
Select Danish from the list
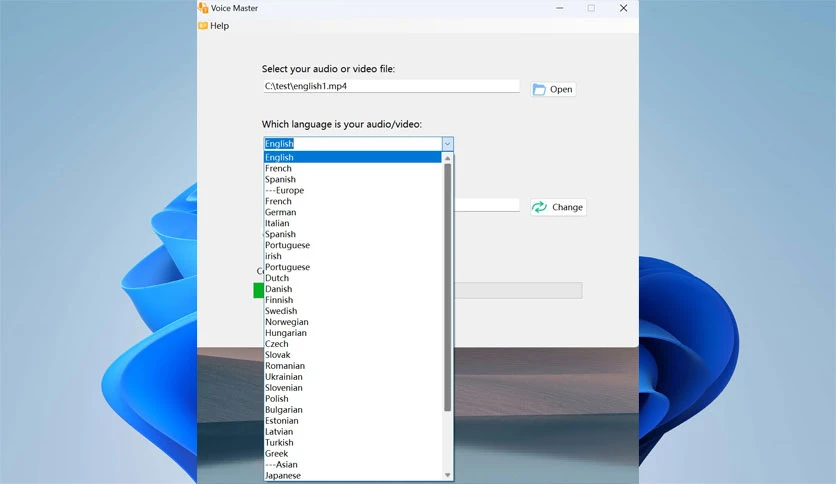(353, 289)
